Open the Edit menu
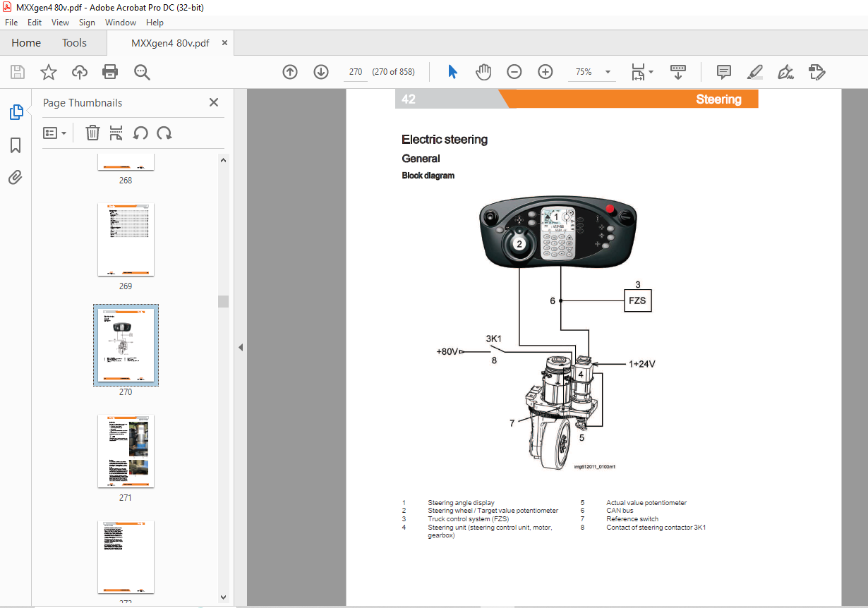This screenshot has height=608, width=868. coord(35,23)
